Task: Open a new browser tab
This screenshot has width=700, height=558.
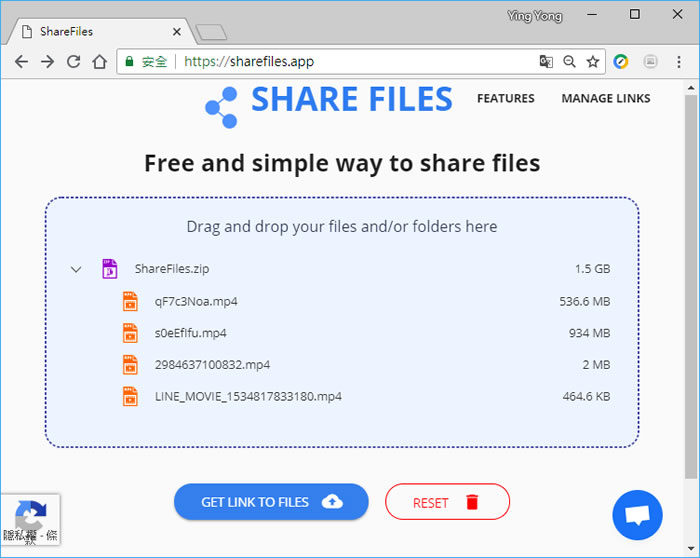Action: [x=212, y=32]
